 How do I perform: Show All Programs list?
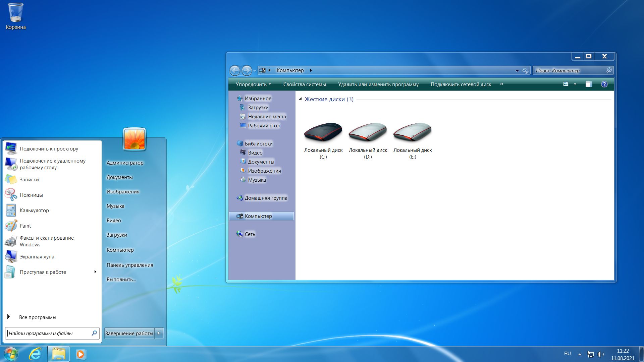(x=37, y=317)
